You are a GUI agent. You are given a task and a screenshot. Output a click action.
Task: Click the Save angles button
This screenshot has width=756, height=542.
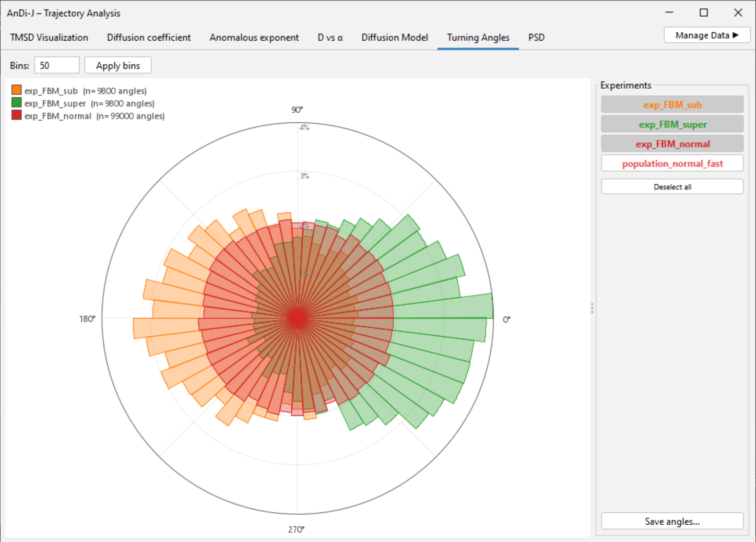(672, 521)
